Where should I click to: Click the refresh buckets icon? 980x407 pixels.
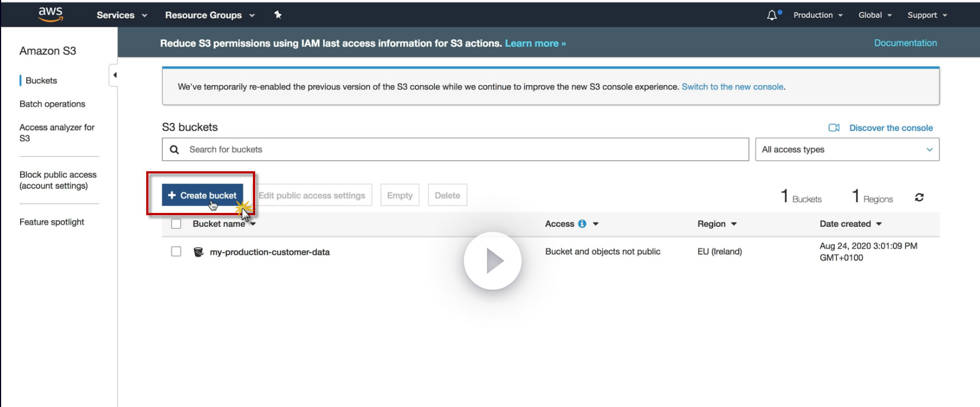pyautogui.click(x=919, y=197)
